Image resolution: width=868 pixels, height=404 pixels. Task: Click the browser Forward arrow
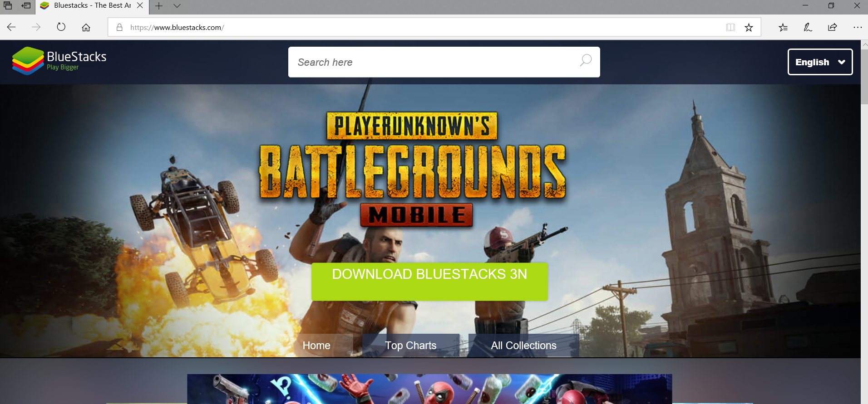[36, 27]
